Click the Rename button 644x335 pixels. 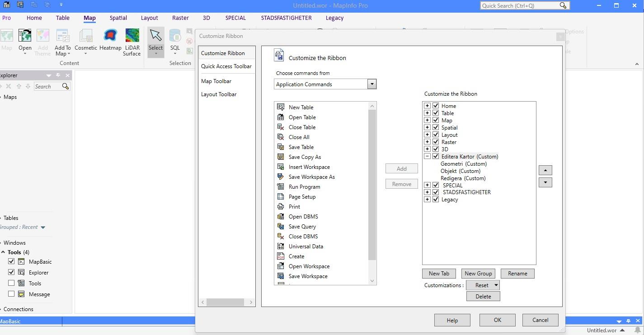tap(517, 274)
